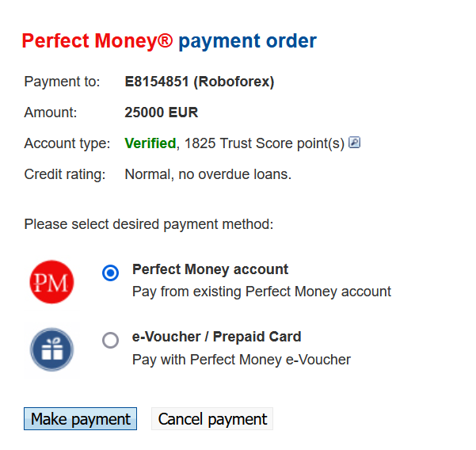Click the Make payment button
The image size is (476, 450).
(x=81, y=419)
